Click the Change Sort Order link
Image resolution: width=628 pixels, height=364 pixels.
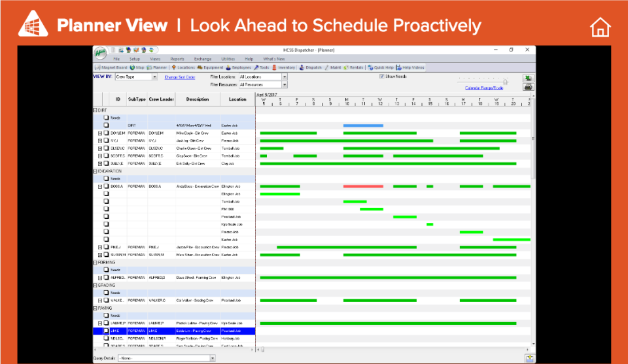179,77
